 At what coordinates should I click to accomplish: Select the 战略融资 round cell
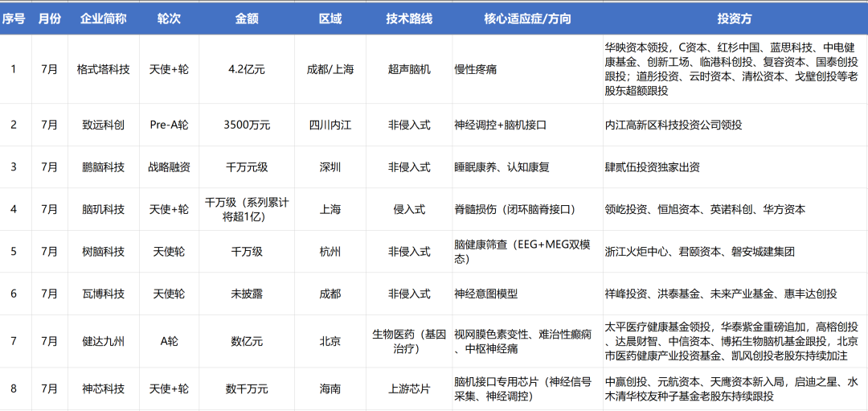[x=169, y=167]
